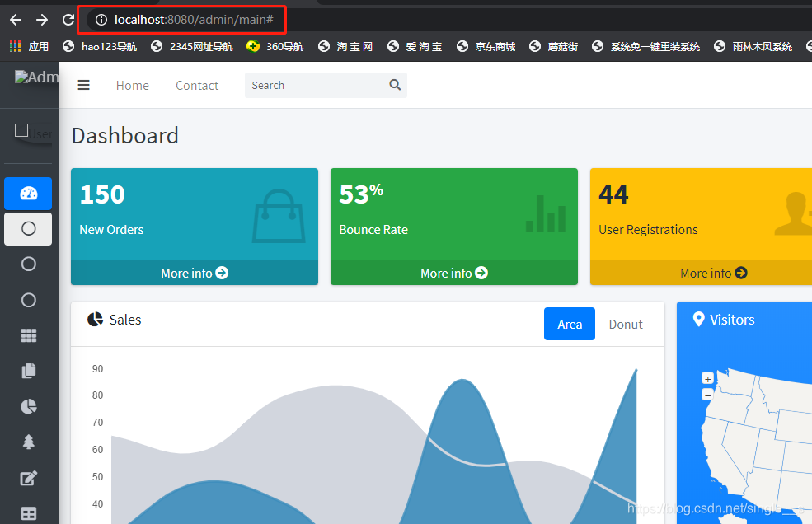This screenshot has width=812, height=524.
Task: Click the 53% Bounce Rate value
Action: pos(361,194)
